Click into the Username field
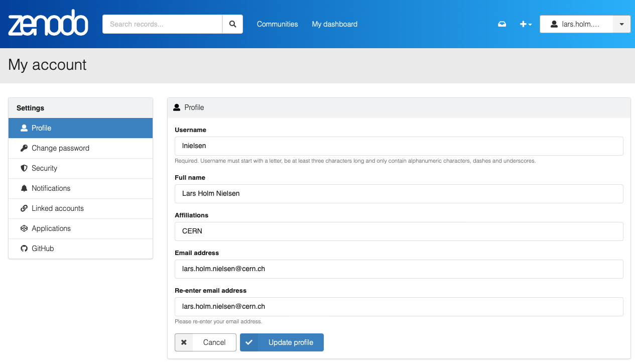This screenshot has width=635, height=364. click(399, 146)
